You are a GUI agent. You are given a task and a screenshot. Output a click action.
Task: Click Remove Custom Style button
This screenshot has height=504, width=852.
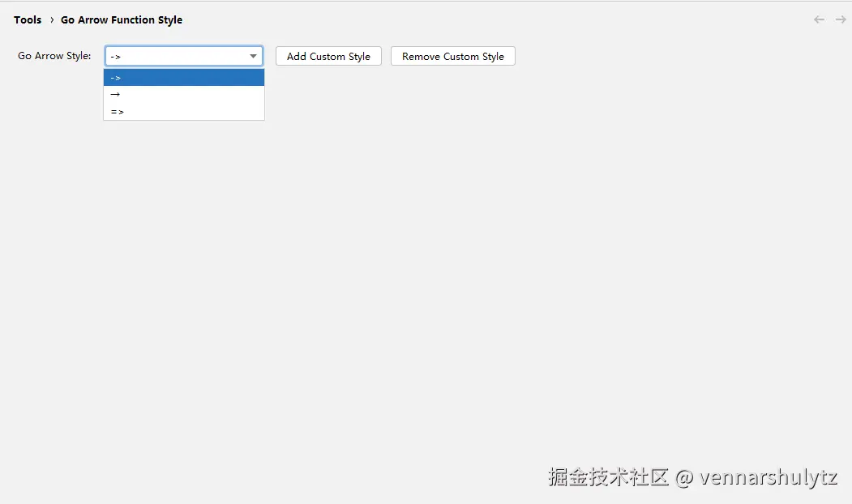453,56
